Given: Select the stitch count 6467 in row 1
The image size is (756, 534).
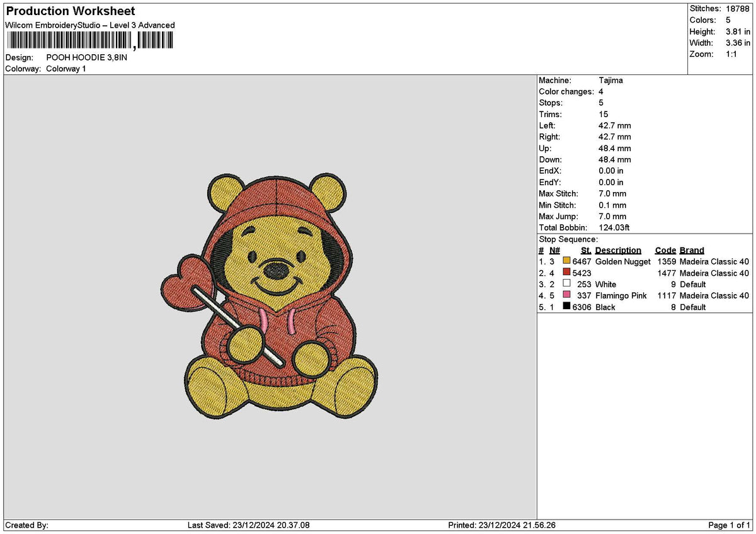Looking at the screenshot, I should click(581, 262).
